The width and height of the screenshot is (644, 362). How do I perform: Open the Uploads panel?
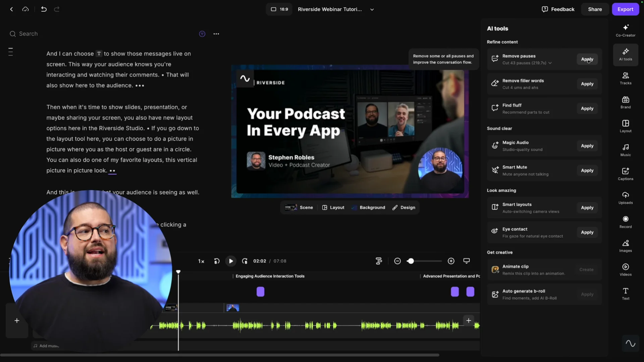click(625, 198)
